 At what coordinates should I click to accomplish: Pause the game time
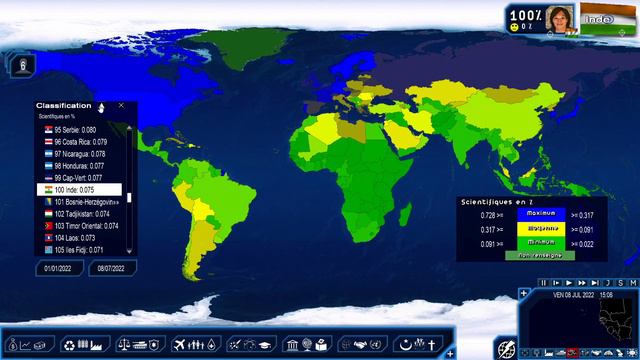(544, 283)
